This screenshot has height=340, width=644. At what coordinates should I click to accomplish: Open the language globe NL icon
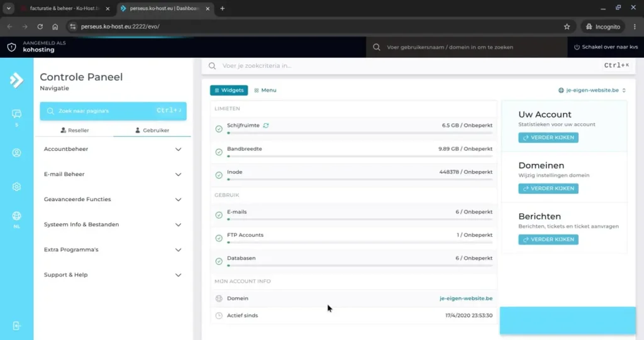16,216
